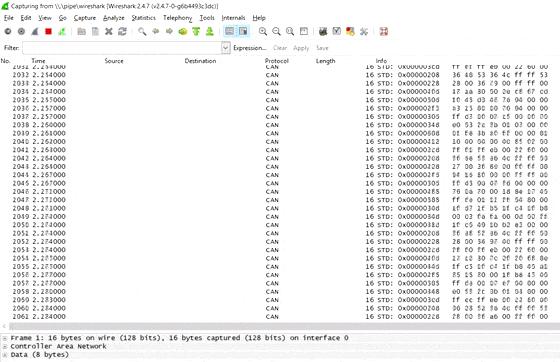Jump to first packet icon
Viewport: 560px width, 362px height.
pos(196,31)
